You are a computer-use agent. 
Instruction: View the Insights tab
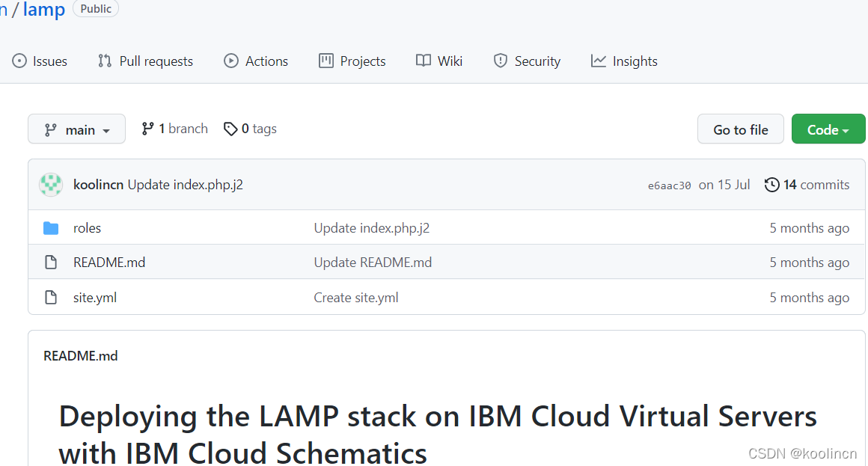[624, 61]
